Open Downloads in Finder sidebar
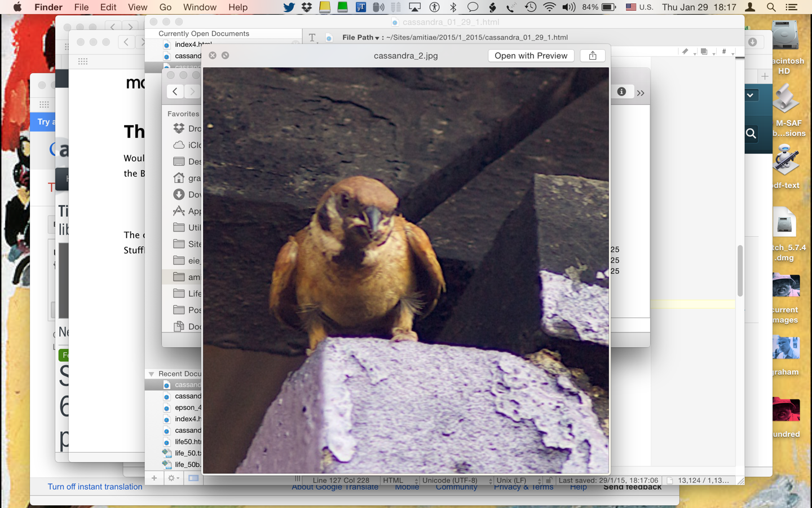 (x=187, y=194)
